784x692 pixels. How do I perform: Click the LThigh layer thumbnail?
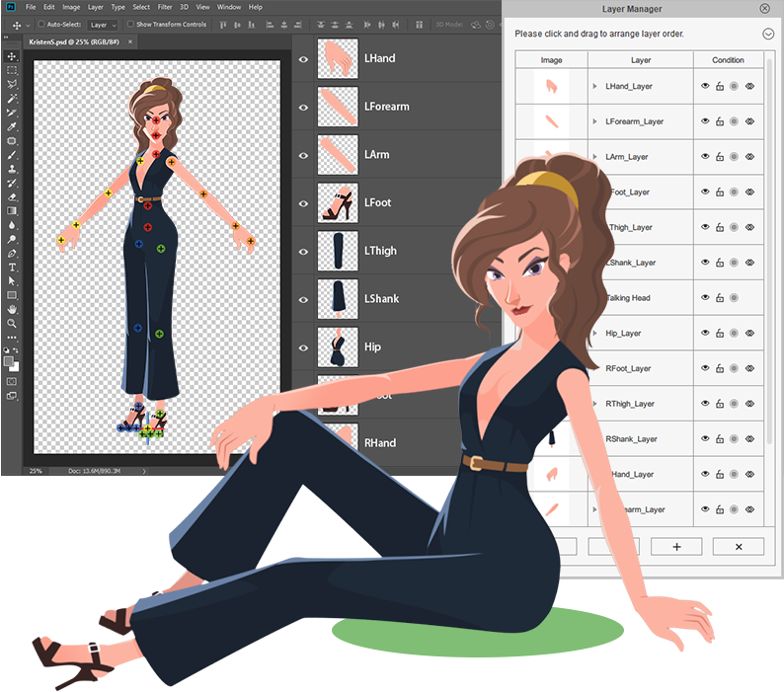coord(338,251)
